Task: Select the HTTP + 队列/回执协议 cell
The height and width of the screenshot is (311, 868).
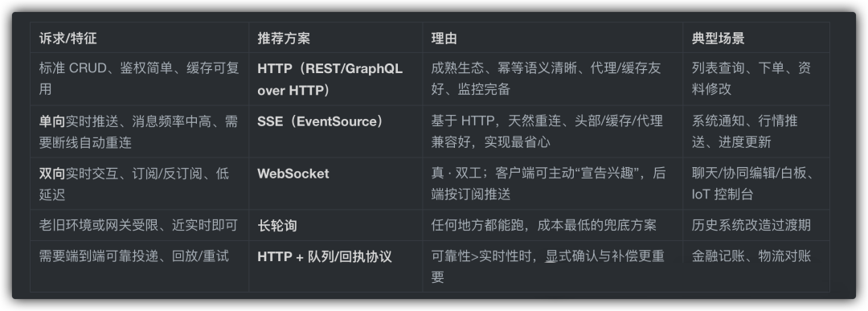Action: [x=335, y=266]
